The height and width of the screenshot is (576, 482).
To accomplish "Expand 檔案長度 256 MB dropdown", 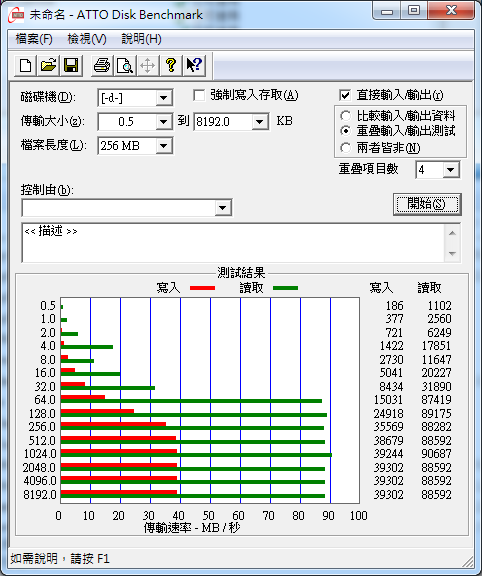I will pyautogui.click(x=163, y=146).
